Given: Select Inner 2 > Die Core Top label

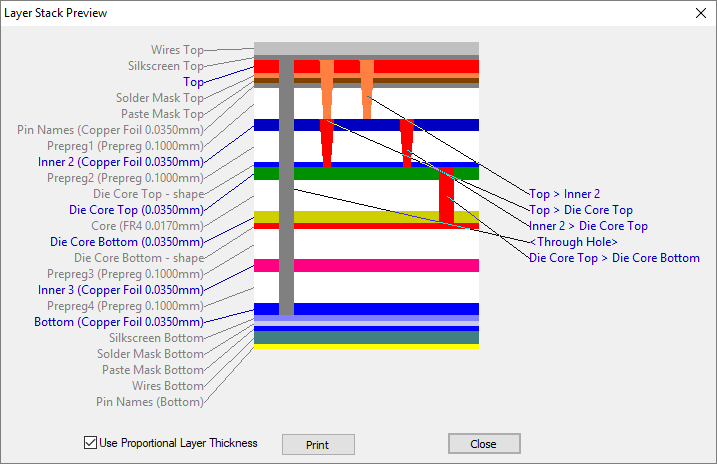Looking at the screenshot, I should (588, 226).
